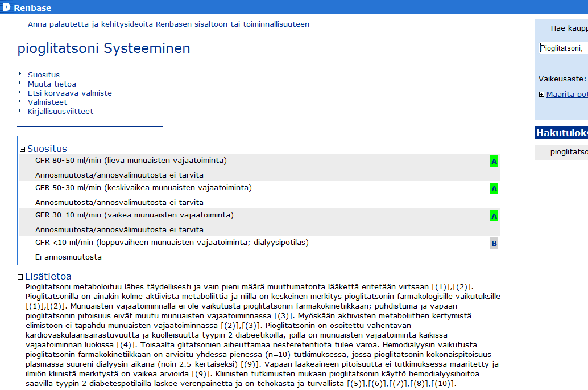The width and height of the screenshot is (588, 390).
Task: Open reference citation [(7)] in Lisätietoa
Action: 399,384
